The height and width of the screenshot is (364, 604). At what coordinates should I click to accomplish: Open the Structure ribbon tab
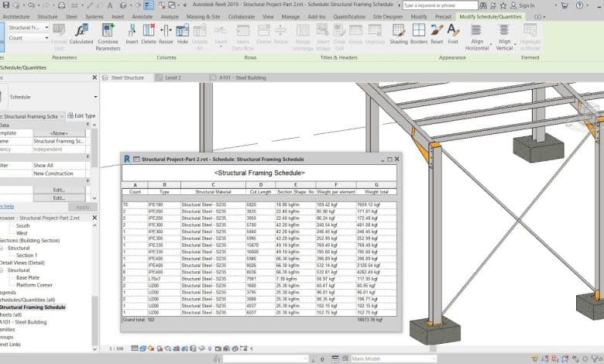point(47,16)
